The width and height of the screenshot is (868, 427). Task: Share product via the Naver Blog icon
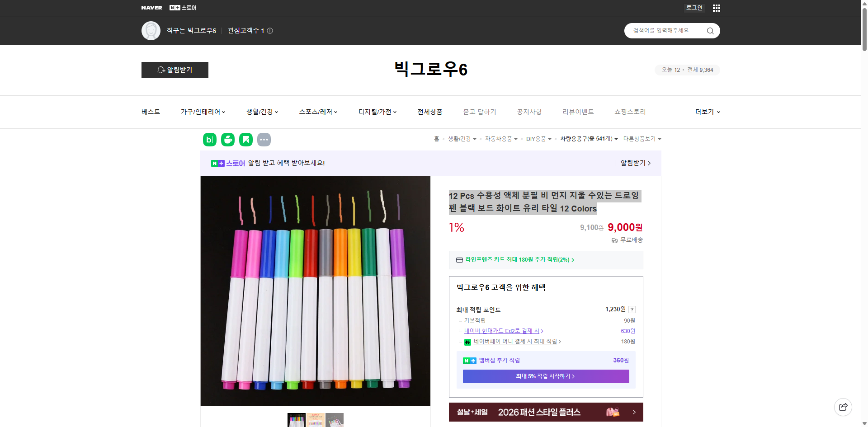point(209,140)
